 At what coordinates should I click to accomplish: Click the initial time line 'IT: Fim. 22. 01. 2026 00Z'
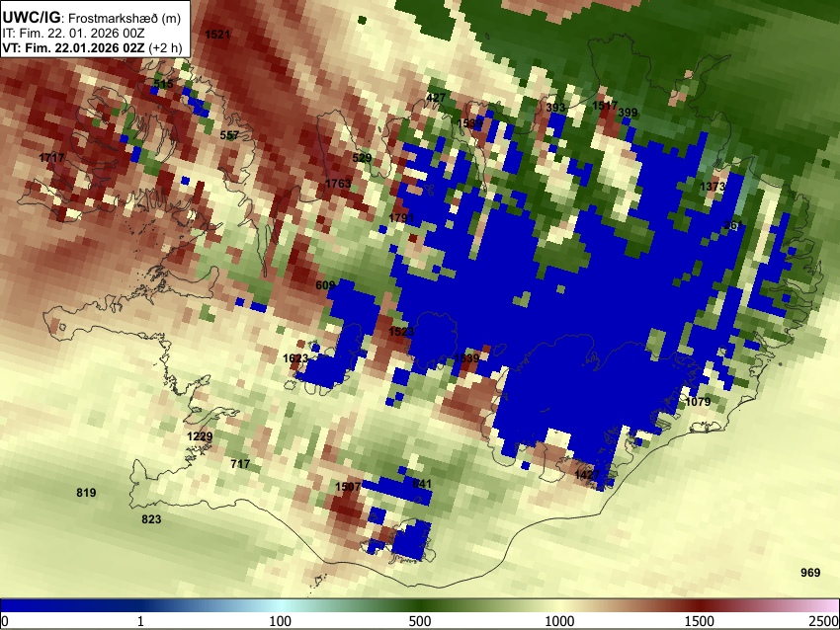coord(73,34)
